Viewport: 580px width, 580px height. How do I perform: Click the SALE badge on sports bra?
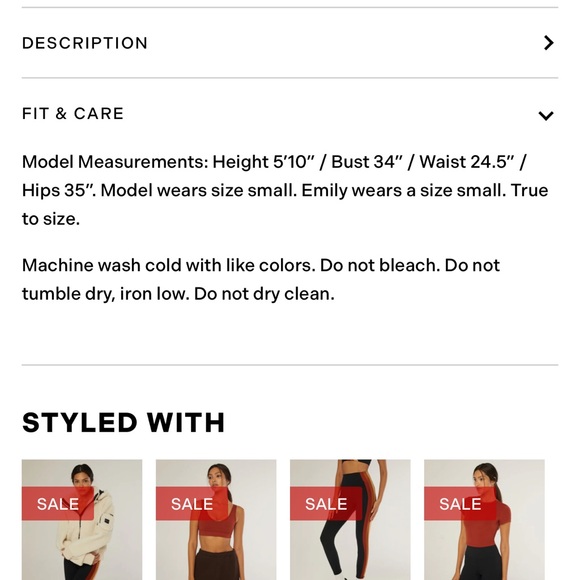point(192,504)
